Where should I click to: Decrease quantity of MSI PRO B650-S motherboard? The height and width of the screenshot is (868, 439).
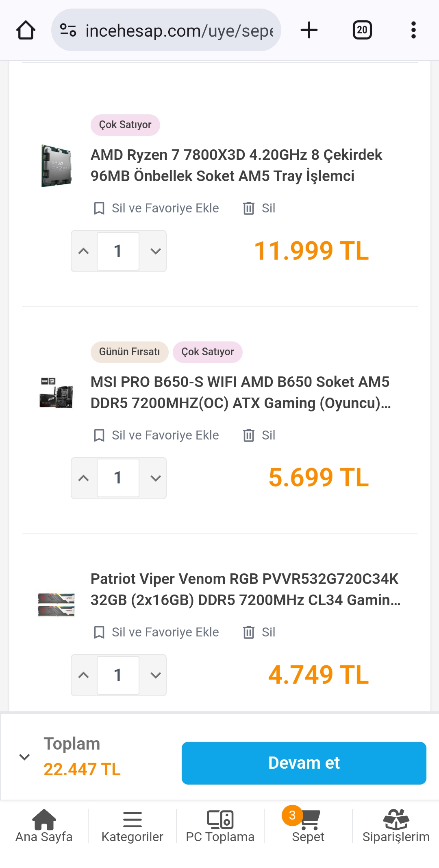(156, 478)
